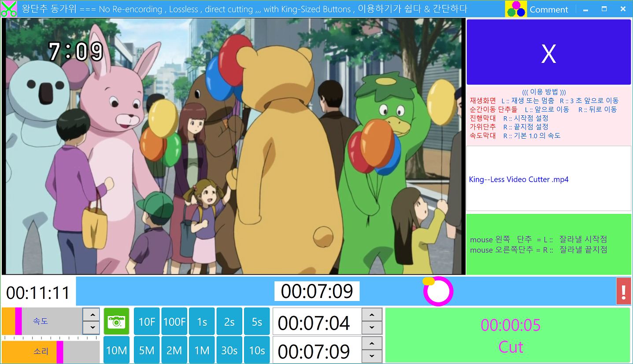Increase speed with 속도 up arrow
The width and height of the screenshot is (633, 364).
click(x=92, y=315)
